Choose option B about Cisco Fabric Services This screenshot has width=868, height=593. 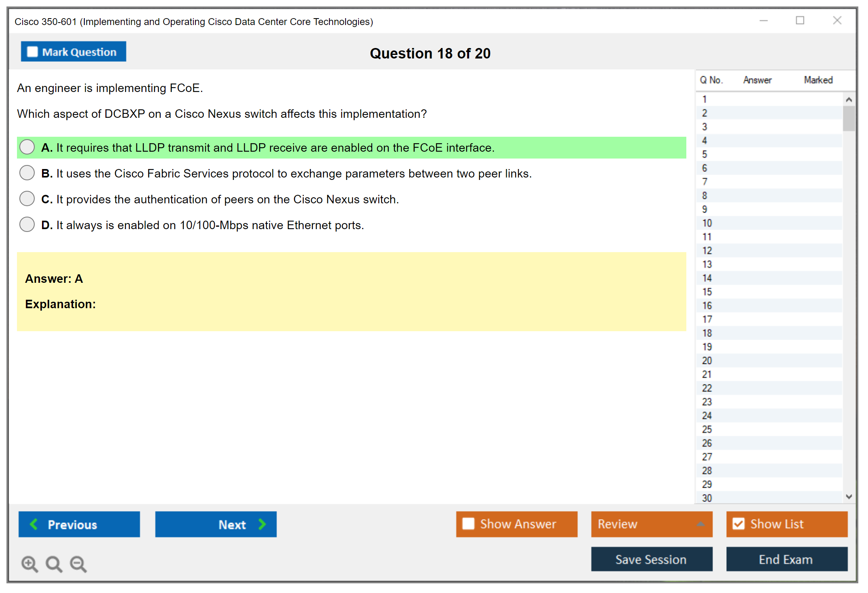(x=27, y=173)
